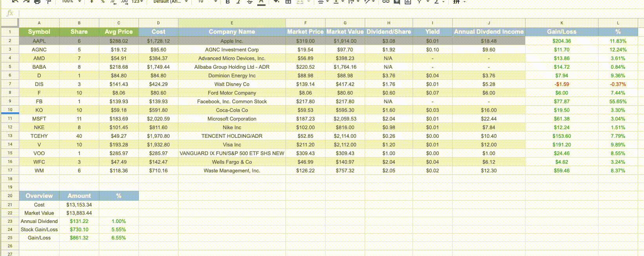Viewport: 644px width, 256px height.
Task: Select the $2,020.59 MSFT cost cell
Action: [158, 119]
